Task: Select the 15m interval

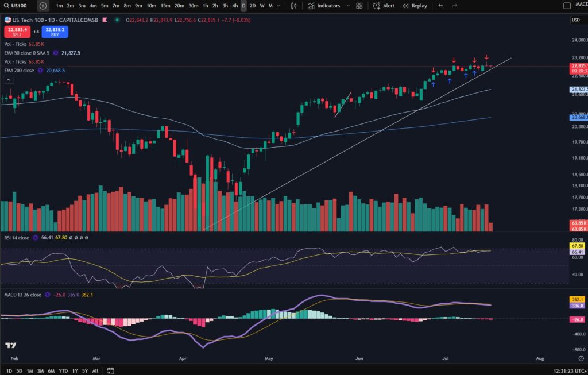Action: click(x=165, y=6)
